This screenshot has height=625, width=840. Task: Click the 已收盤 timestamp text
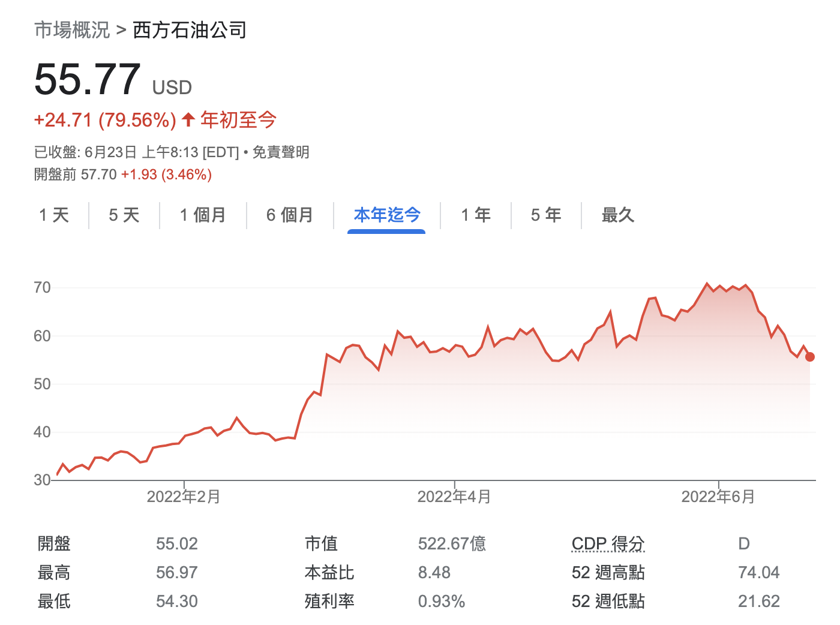(x=137, y=152)
